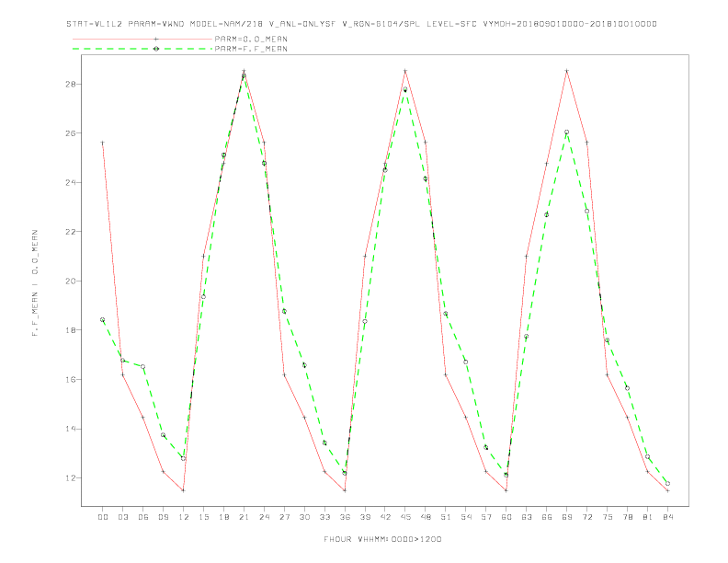The height and width of the screenshot is (563, 728).
Task: Click the red O.O_MEAN minimum marker at hour 12
Action: click(x=184, y=490)
